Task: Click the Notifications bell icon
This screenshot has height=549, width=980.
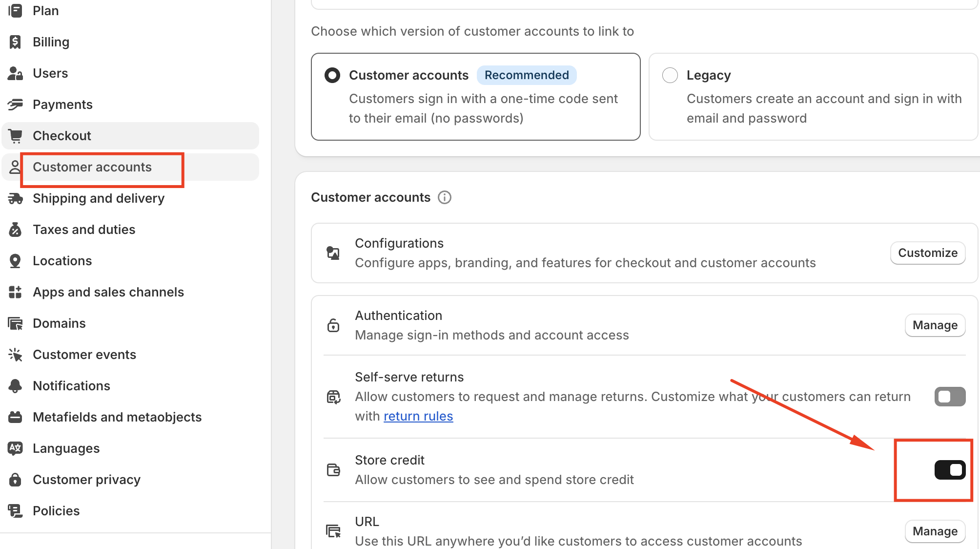Action: [x=15, y=386]
